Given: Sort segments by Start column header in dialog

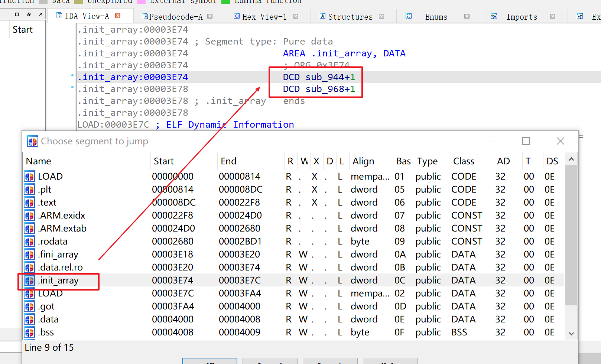Looking at the screenshot, I should 184,161.
